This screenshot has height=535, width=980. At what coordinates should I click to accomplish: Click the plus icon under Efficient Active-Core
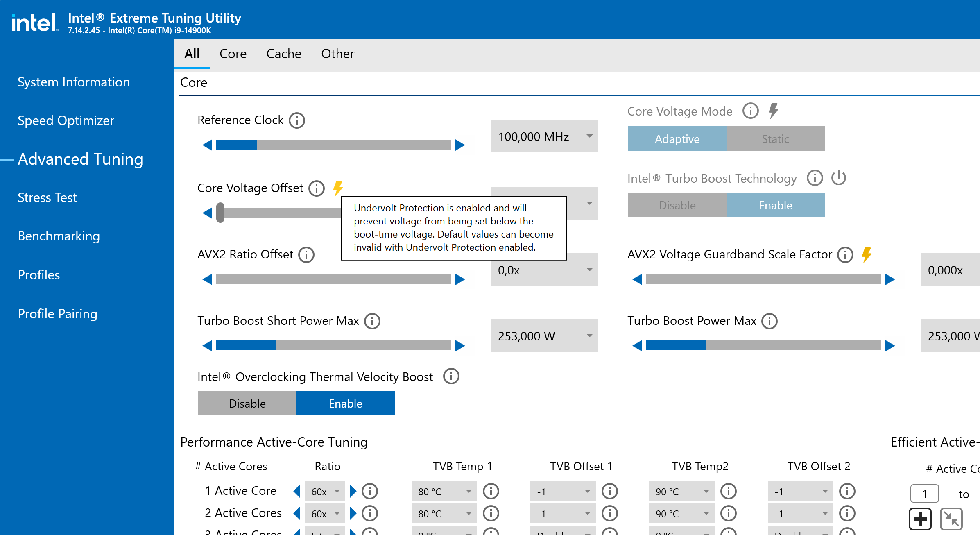(920, 519)
